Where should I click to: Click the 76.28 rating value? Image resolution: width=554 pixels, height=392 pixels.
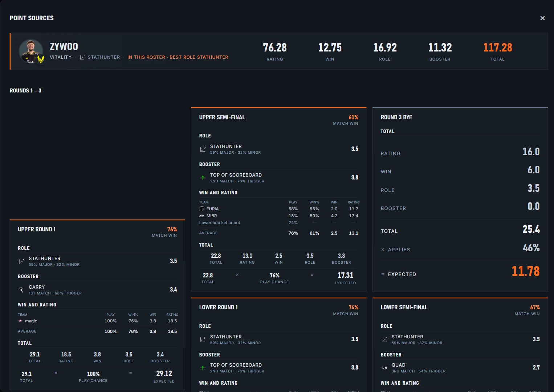[275, 48]
